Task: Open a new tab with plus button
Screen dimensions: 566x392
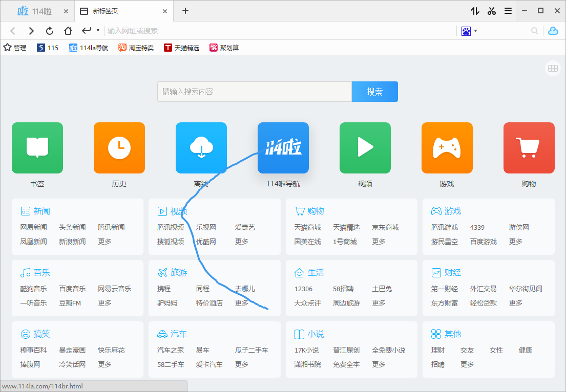Action: pyautogui.click(x=185, y=11)
